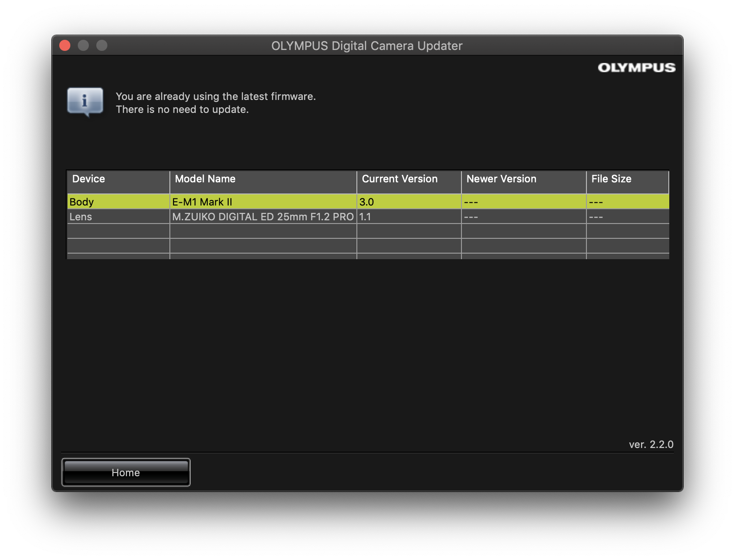Image resolution: width=735 pixels, height=560 pixels.
Task: Click the 3.0 current version cell
Action: click(x=409, y=202)
